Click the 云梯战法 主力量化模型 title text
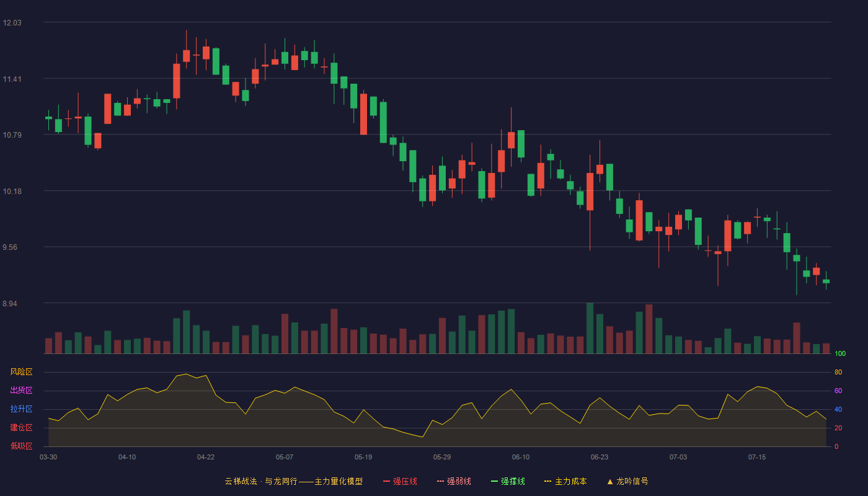This screenshot has height=496, width=868. (x=293, y=481)
